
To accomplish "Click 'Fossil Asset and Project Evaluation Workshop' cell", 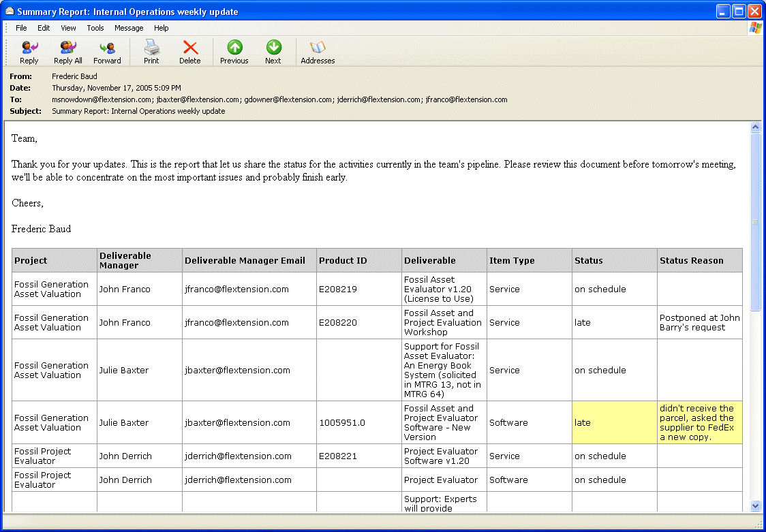I will 444,323.
